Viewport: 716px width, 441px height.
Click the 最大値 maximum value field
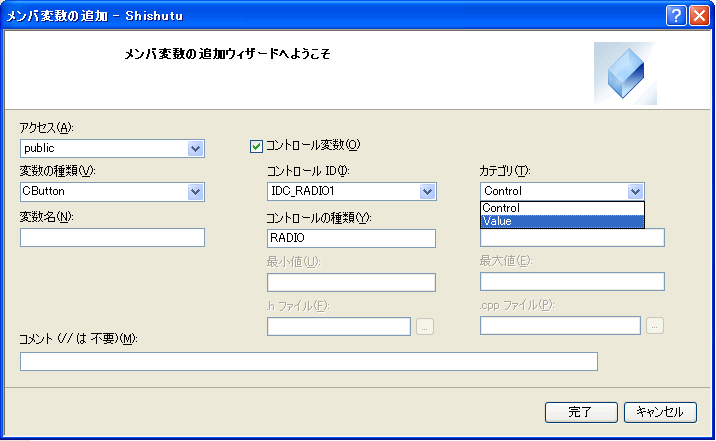coord(572,281)
